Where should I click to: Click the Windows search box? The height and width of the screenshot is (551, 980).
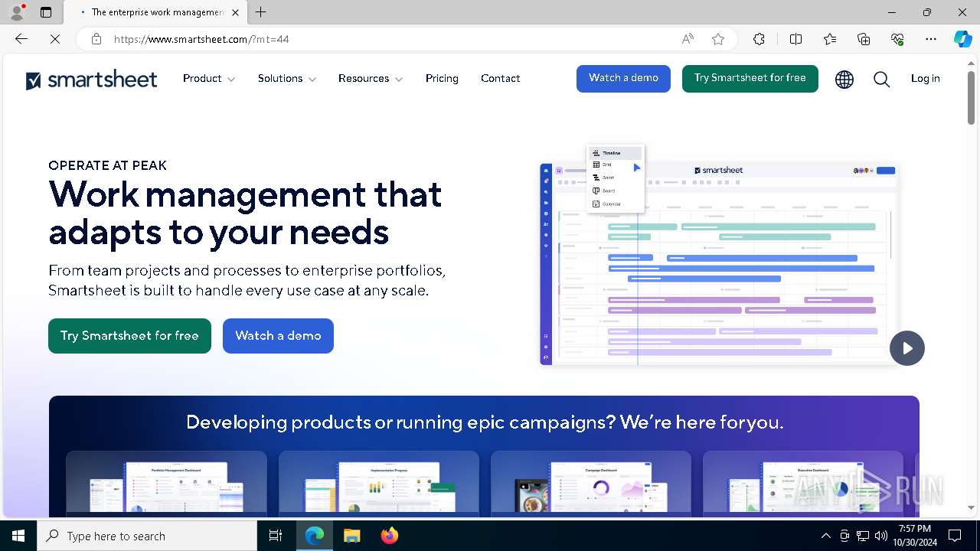pyautogui.click(x=147, y=536)
